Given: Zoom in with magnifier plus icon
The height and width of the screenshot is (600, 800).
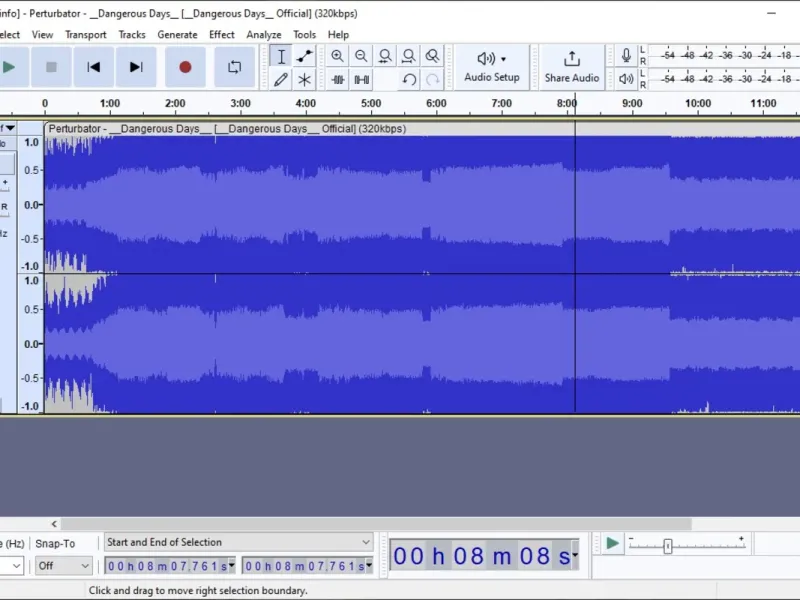Looking at the screenshot, I should click(x=337, y=56).
